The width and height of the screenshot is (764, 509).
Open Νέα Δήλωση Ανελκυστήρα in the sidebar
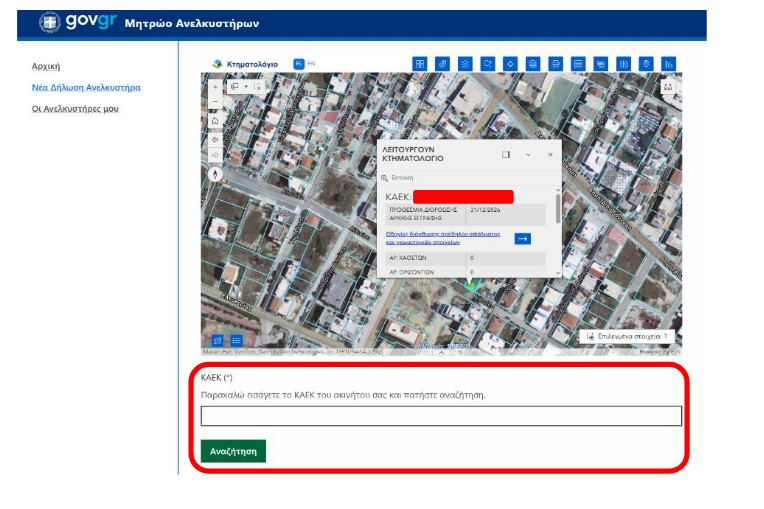pyautogui.click(x=86, y=87)
